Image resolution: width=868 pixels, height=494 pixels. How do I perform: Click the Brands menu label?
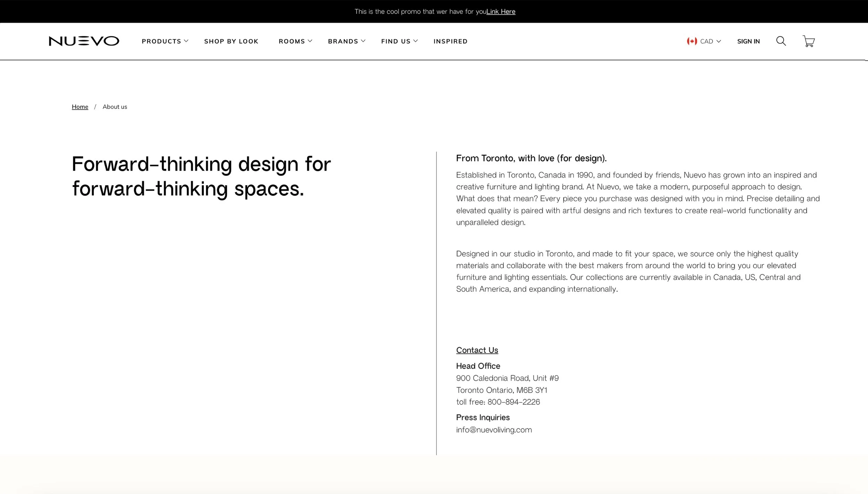pos(343,41)
